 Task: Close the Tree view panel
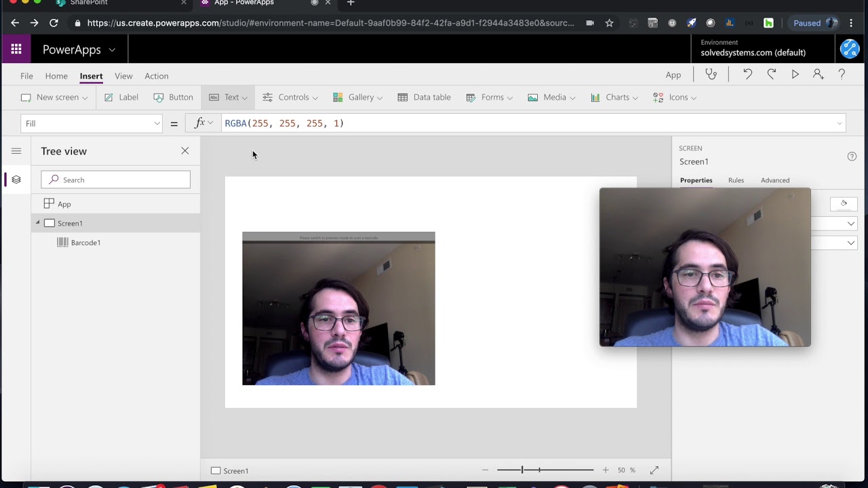tap(185, 150)
